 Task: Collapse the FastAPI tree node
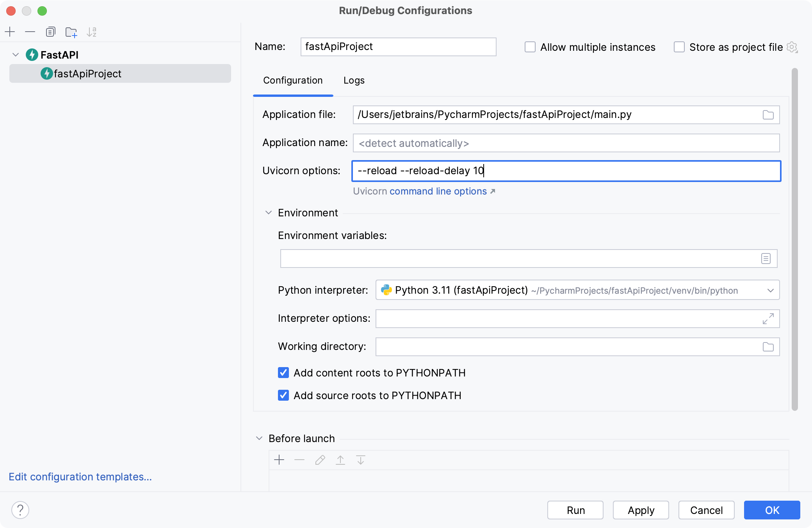pyautogui.click(x=16, y=55)
